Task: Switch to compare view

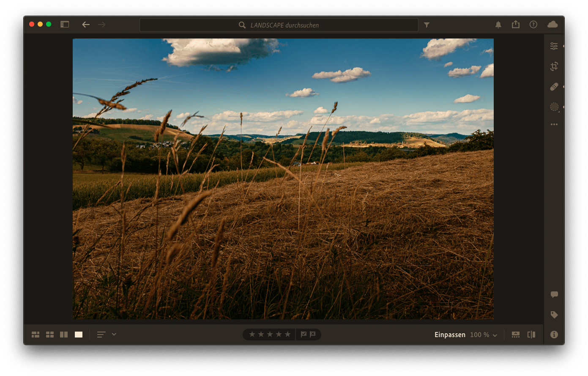Action: click(x=64, y=335)
